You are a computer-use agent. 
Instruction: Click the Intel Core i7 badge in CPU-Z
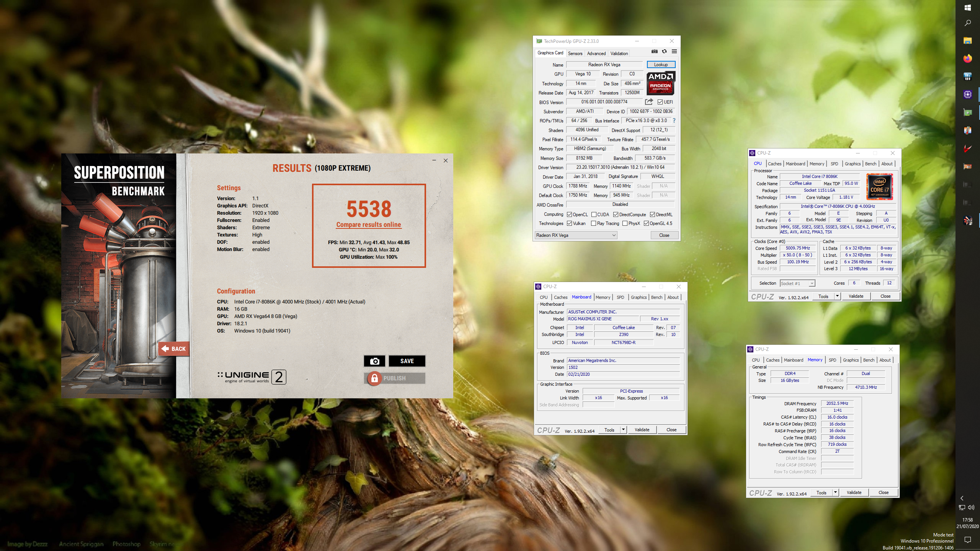click(880, 187)
